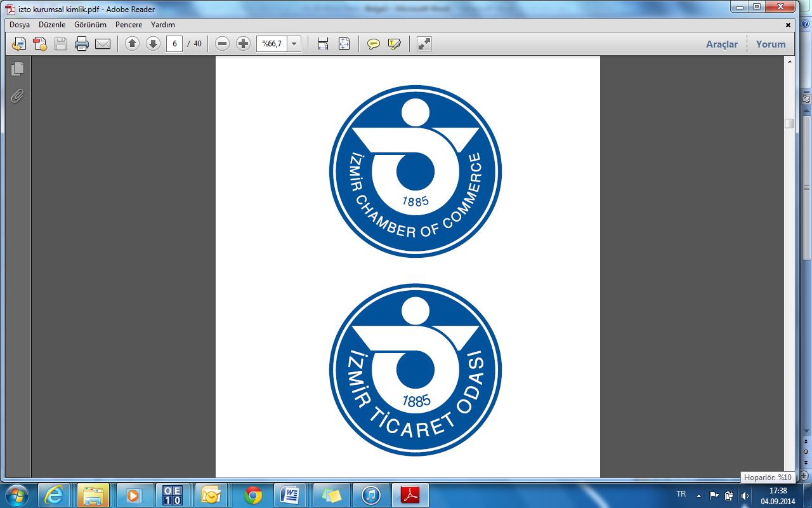Open the OE10 application in taskbar
Screen dimensions: 812x508
pos(173,495)
